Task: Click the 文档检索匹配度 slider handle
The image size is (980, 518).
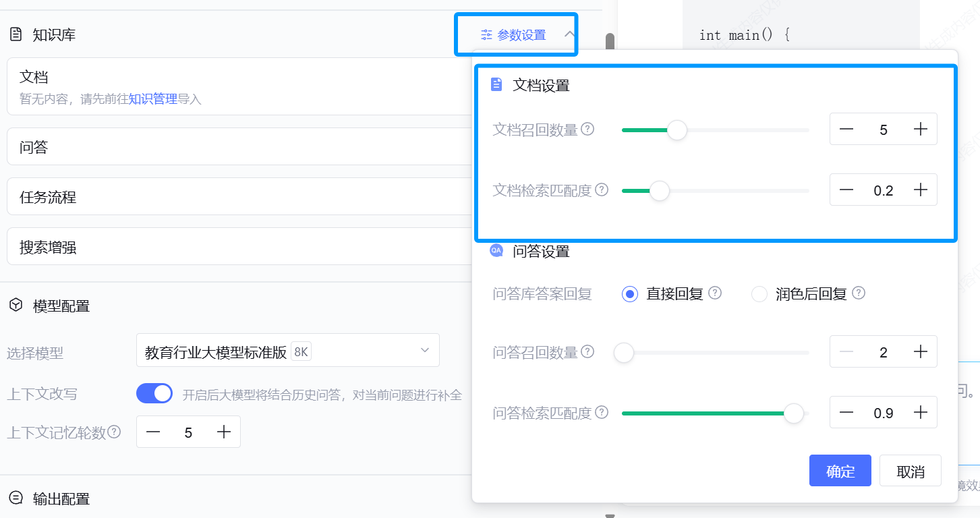Action: pos(659,191)
